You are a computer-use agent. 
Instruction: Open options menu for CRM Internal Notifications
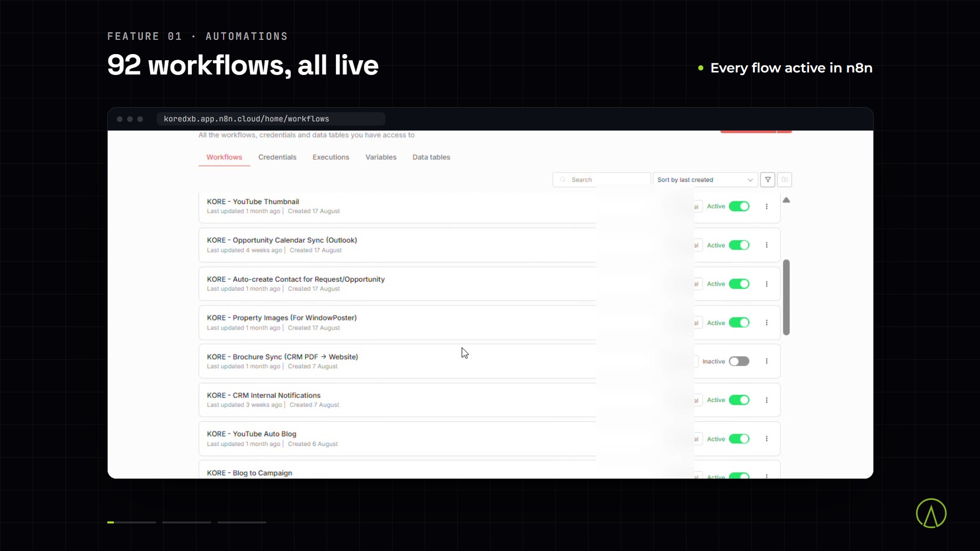767,400
